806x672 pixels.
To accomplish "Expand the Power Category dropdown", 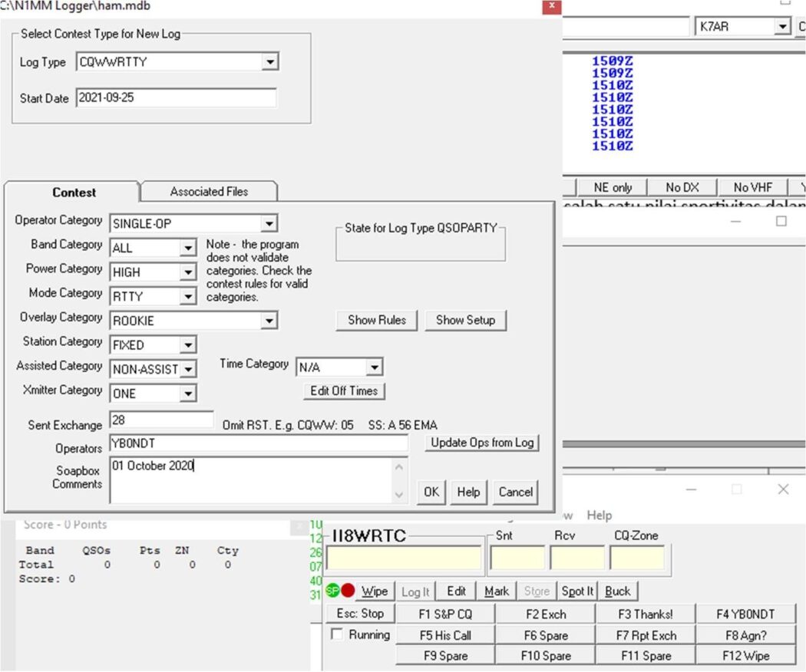I will pyautogui.click(x=187, y=272).
